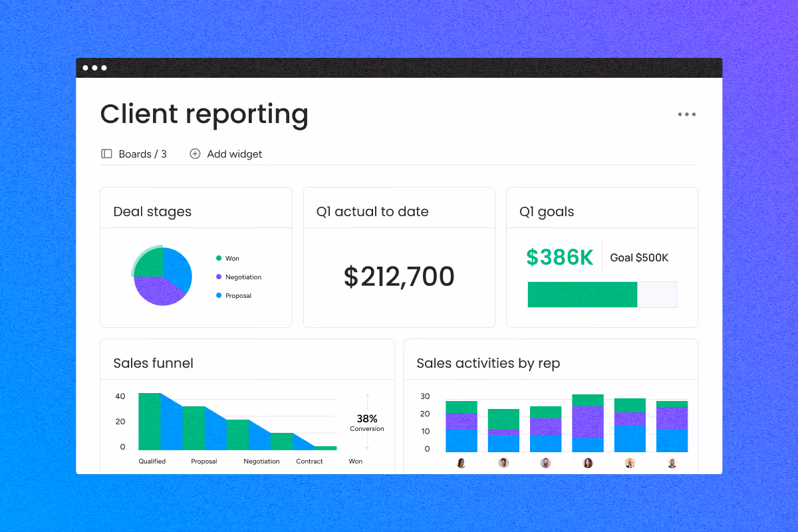Click the green Q1 goals progress bar
The width and height of the screenshot is (798, 532).
pyautogui.click(x=583, y=295)
